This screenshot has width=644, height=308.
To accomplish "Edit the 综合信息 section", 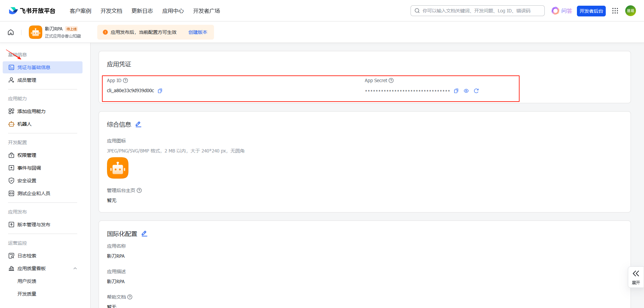I will 138,124.
